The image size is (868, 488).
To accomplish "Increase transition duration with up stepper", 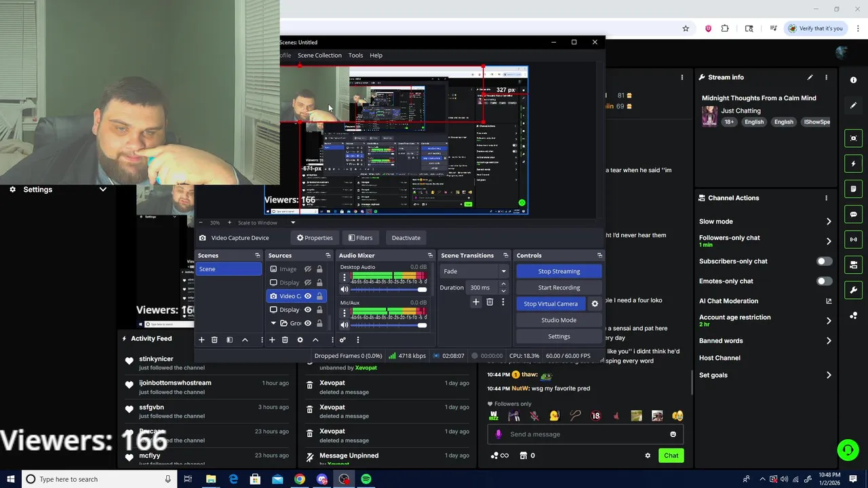I will coord(503,285).
